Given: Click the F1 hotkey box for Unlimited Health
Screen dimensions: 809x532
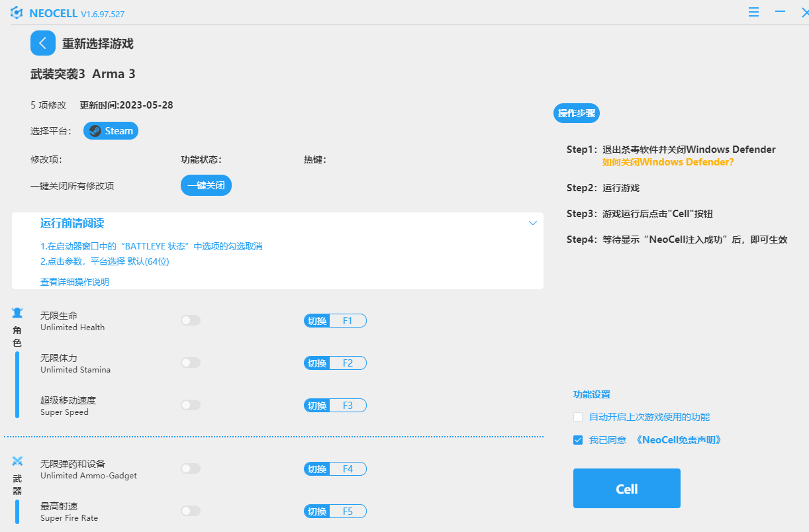Looking at the screenshot, I should coord(348,321).
